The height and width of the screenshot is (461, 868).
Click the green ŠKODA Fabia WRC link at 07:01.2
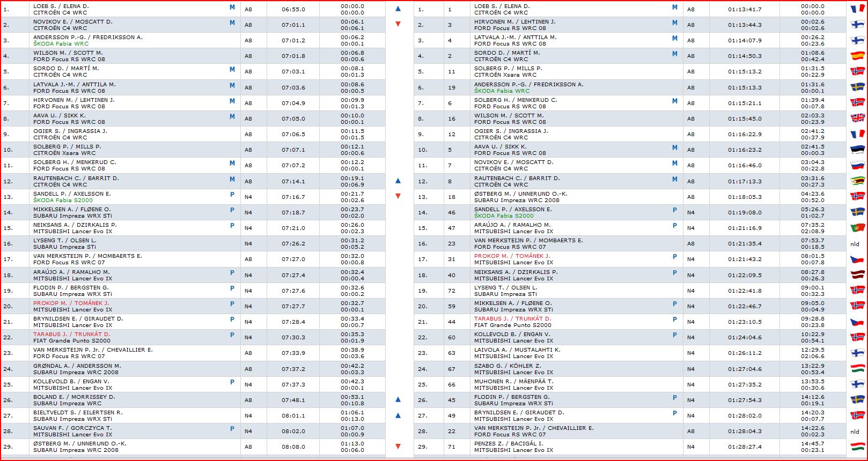tap(61, 44)
